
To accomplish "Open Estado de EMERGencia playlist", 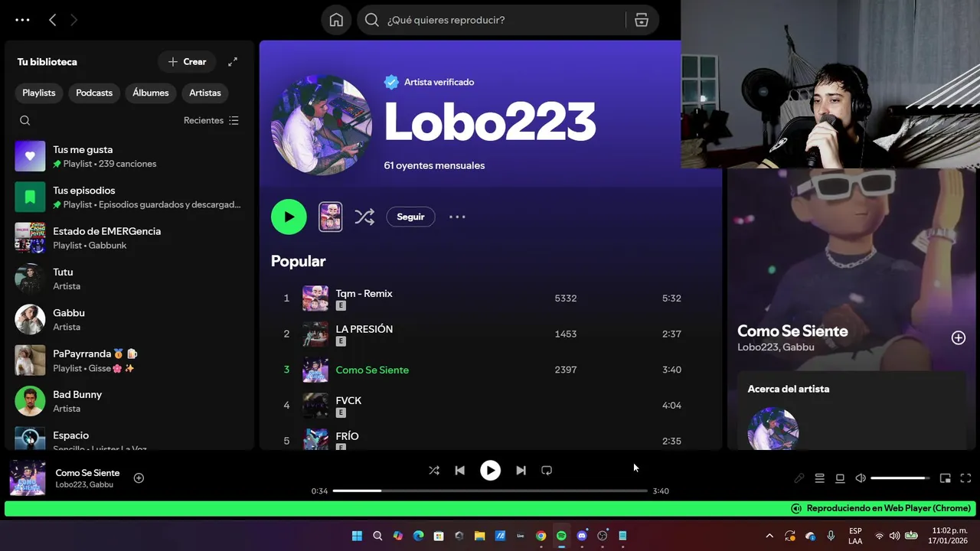I will click(x=130, y=238).
